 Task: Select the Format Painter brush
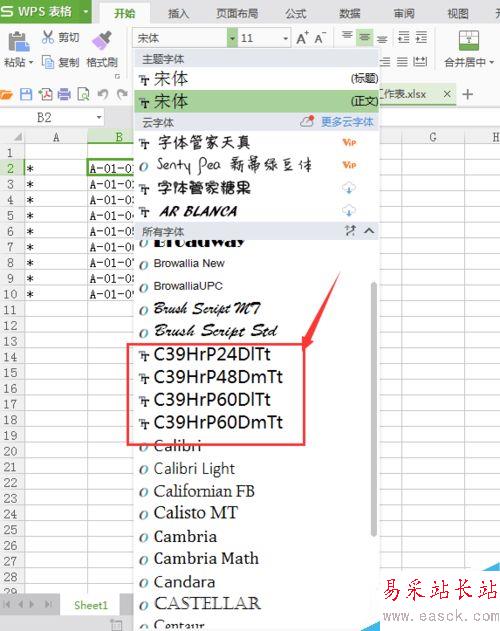tap(101, 40)
